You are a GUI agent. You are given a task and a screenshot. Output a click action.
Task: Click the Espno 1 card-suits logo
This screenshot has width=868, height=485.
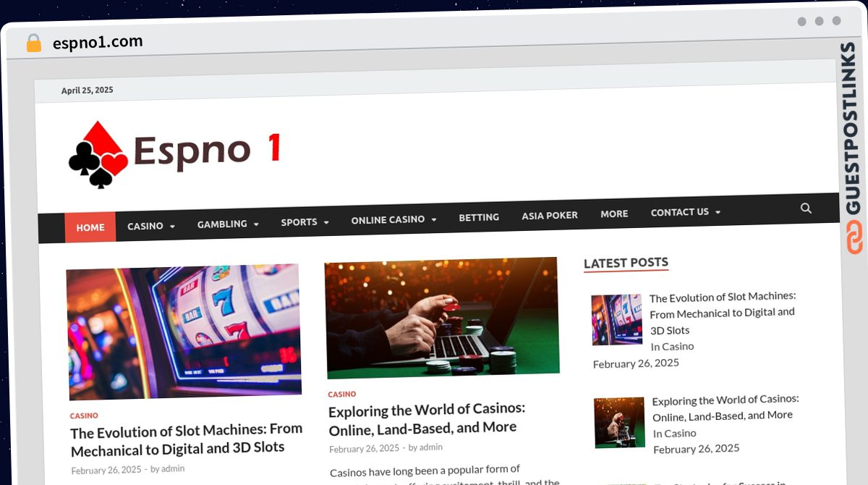pos(174,153)
